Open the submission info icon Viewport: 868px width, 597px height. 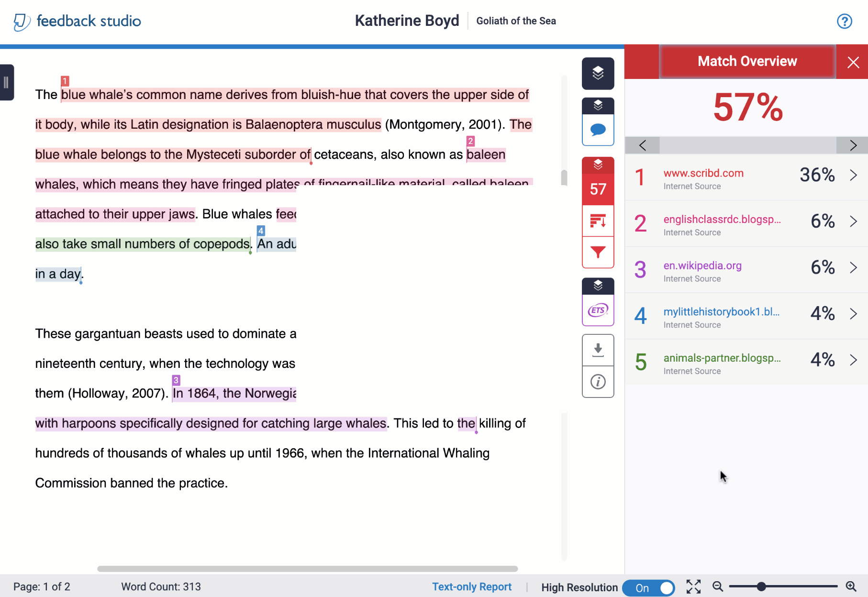coord(598,382)
